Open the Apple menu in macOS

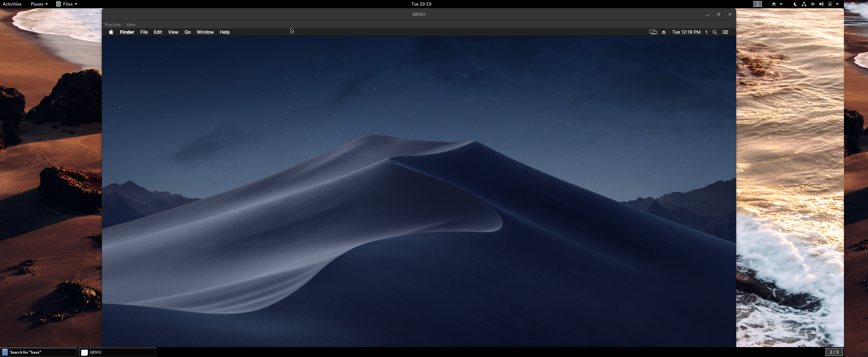pos(111,32)
